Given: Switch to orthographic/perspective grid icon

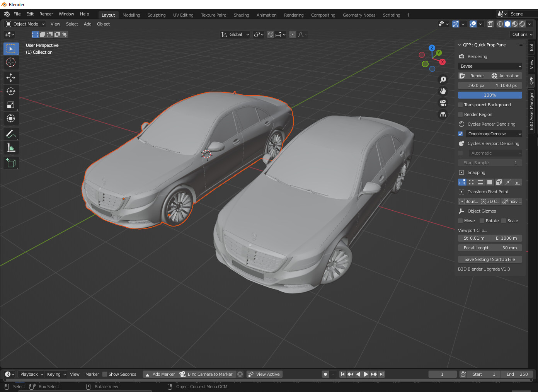Looking at the screenshot, I should tap(443, 115).
